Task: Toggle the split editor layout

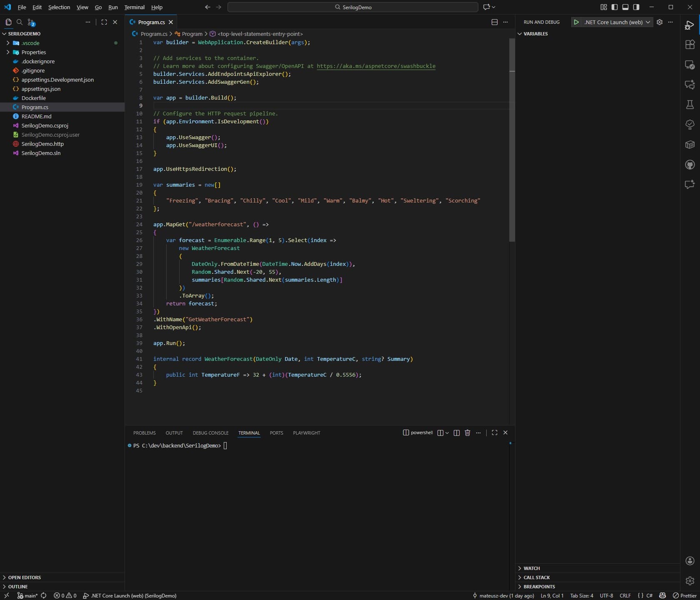Action: [x=494, y=22]
